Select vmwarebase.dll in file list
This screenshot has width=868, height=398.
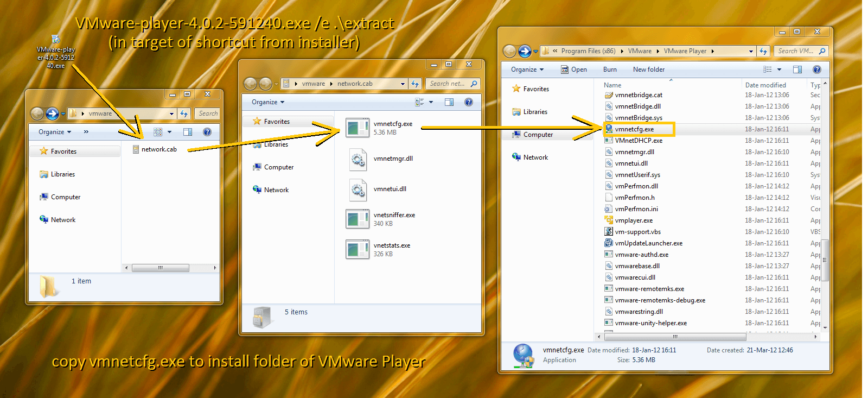tap(631, 266)
